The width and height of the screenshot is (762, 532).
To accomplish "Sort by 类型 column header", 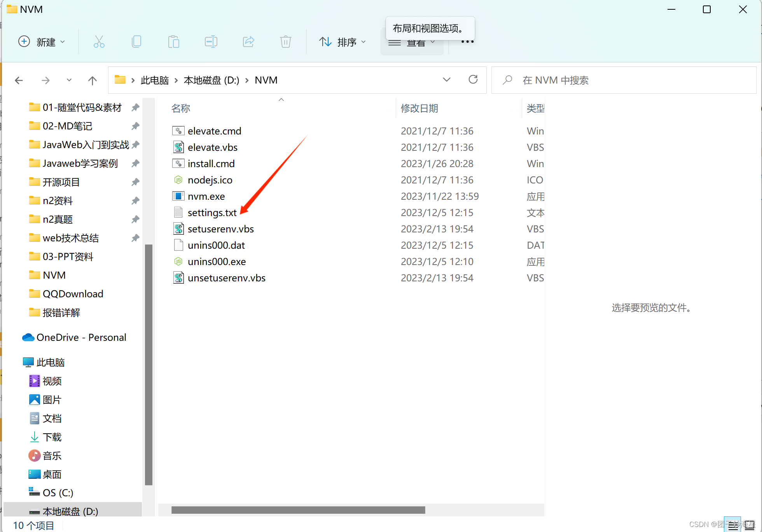I will tap(536, 108).
